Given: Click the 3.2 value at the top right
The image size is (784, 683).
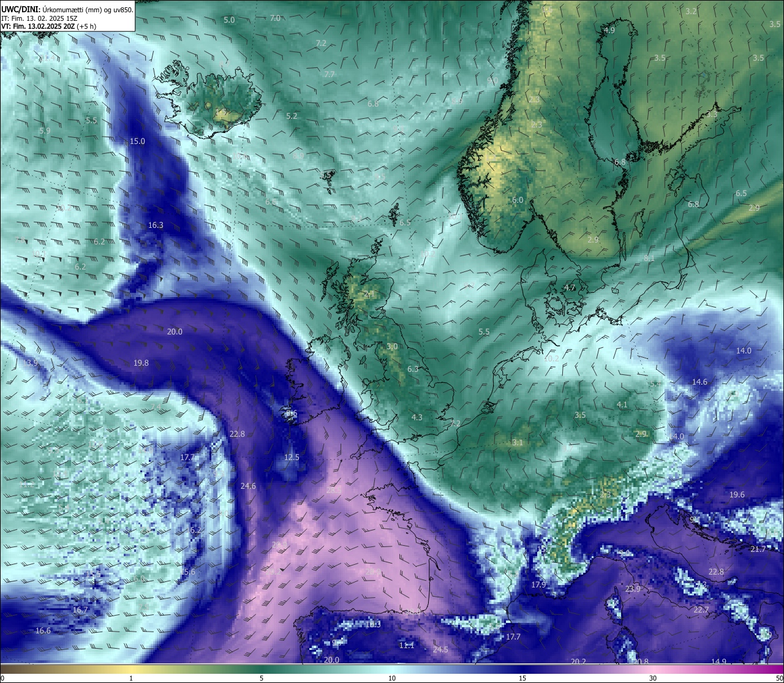Looking at the screenshot, I should click(x=691, y=12).
